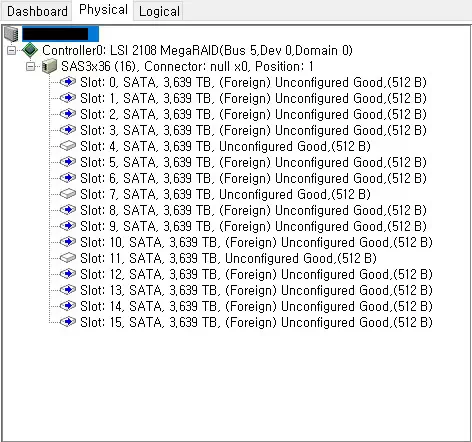
Task: Click the foreign drive icon for Slot 15
Action: (68, 322)
